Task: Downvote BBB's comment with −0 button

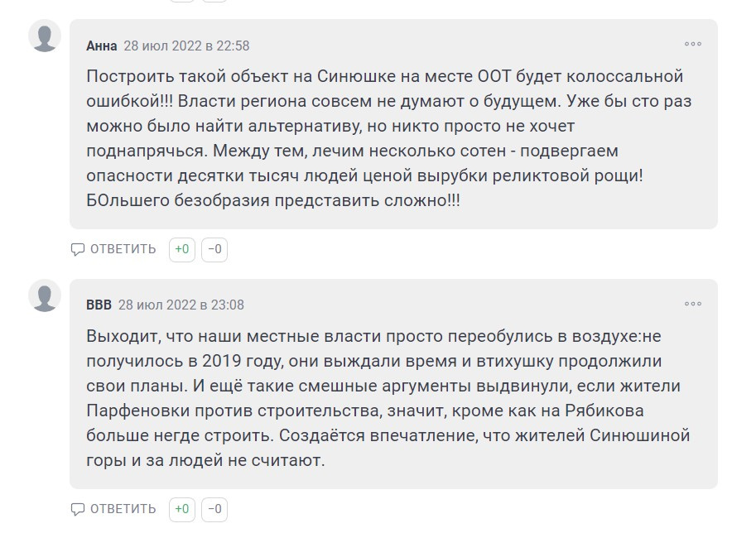Action: (214, 509)
